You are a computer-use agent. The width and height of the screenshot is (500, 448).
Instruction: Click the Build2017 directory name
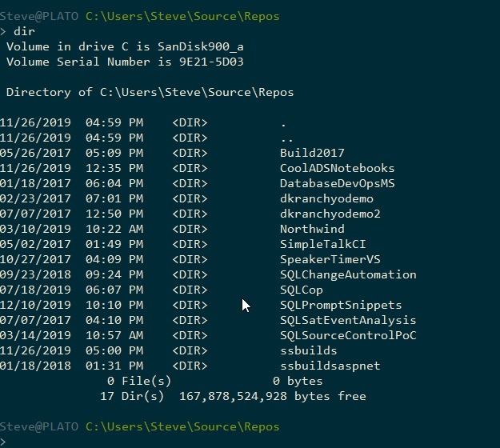pos(312,153)
